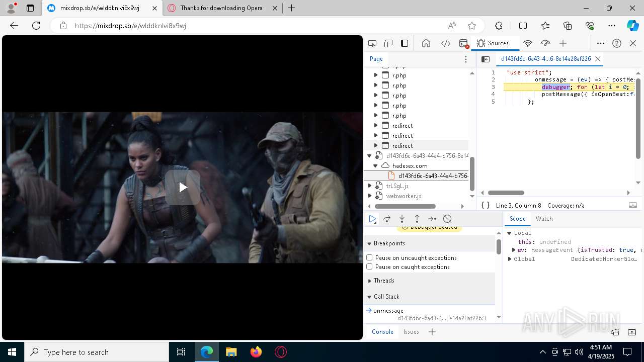Open DevTools Welcome home tool
The height and width of the screenshot is (362, 644).
(426, 43)
